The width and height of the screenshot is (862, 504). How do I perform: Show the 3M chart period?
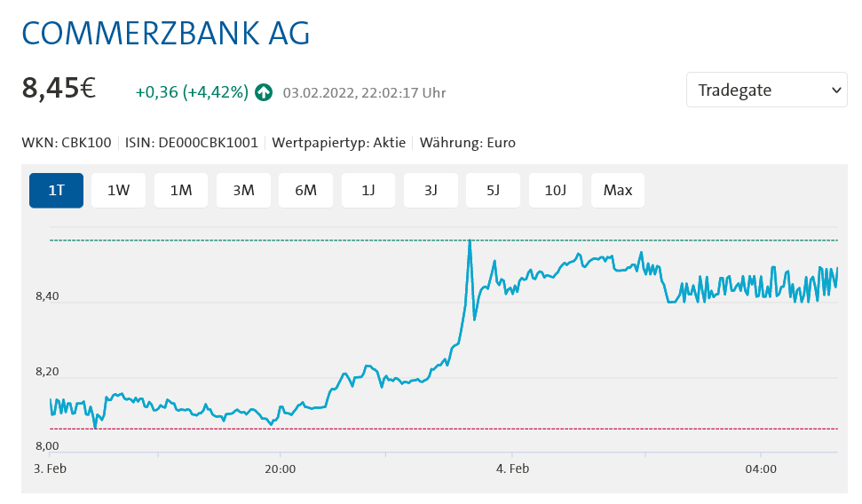coord(243,190)
